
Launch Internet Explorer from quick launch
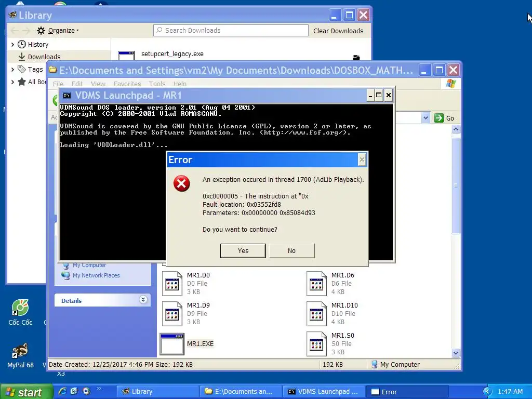pyautogui.click(x=62, y=391)
